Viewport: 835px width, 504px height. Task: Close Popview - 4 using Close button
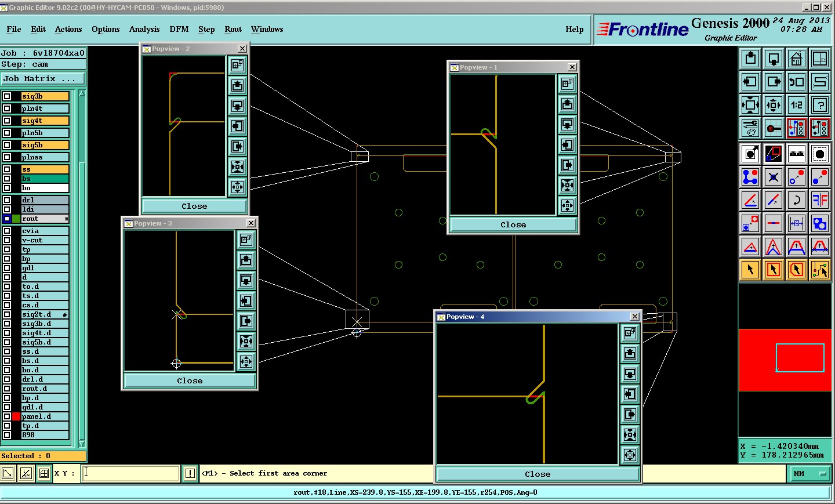click(538, 474)
